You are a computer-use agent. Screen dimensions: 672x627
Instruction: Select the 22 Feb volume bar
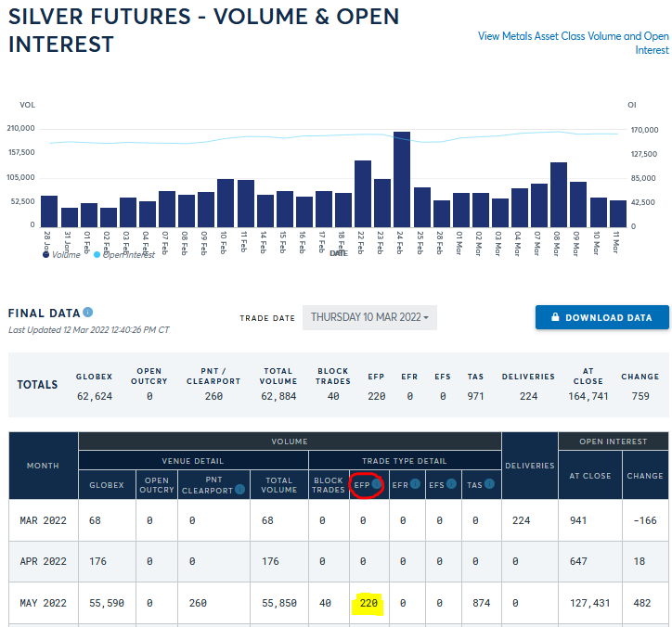363,194
